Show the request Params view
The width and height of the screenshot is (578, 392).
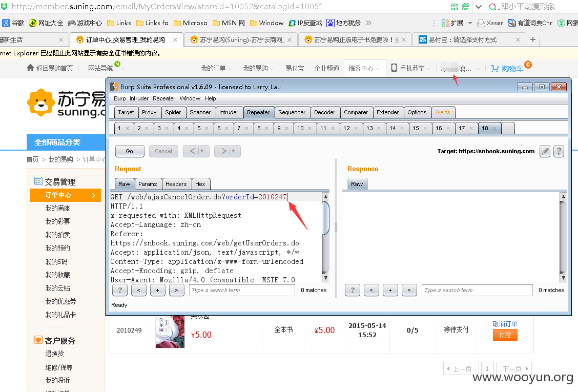(x=148, y=184)
